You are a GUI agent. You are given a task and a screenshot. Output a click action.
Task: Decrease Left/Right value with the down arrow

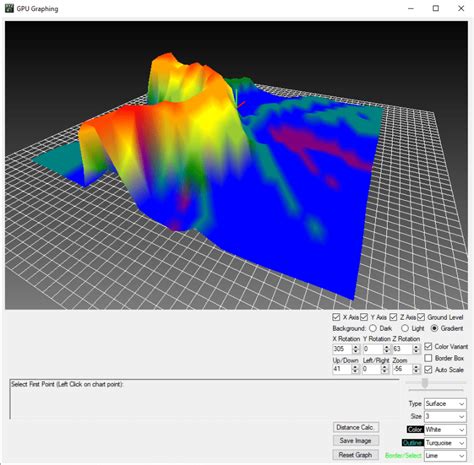pyautogui.click(x=385, y=372)
